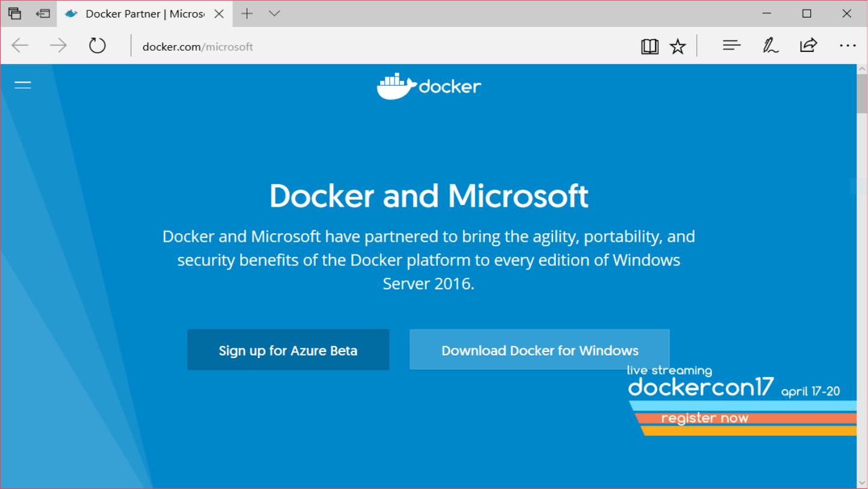Click the Share icon in toolbar
Image resolution: width=868 pixels, height=489 pixels.
pos(808,46)
